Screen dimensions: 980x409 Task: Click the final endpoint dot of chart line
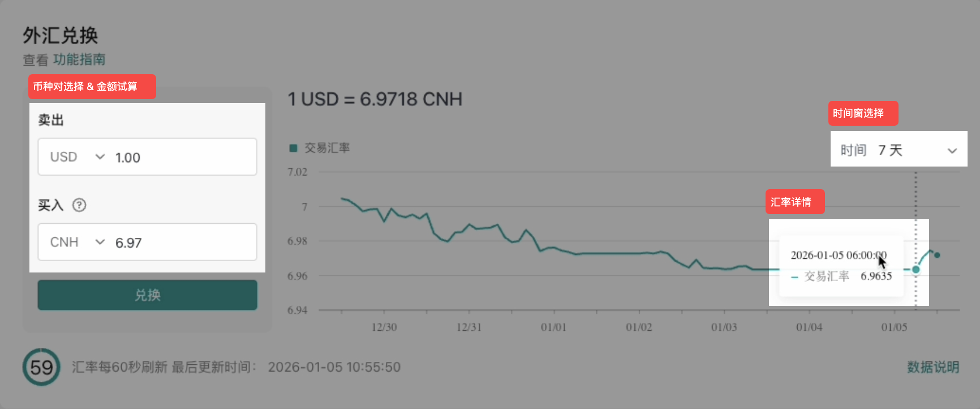(937, 255)
